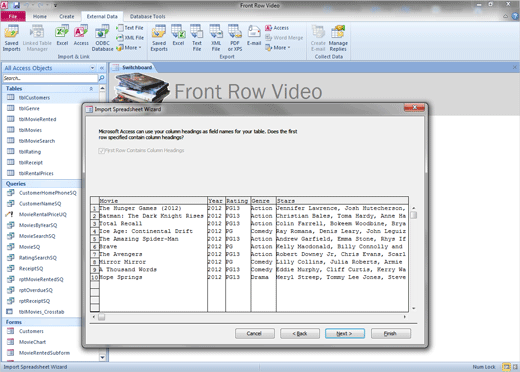This screenshot has height=372, width=520.
Task: Expand the All Access Objects dropdown
Action: [x=92, y=68]
